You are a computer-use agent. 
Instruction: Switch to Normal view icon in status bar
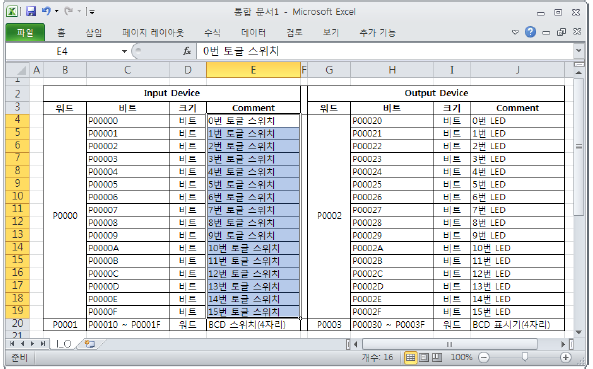point(410,357)
